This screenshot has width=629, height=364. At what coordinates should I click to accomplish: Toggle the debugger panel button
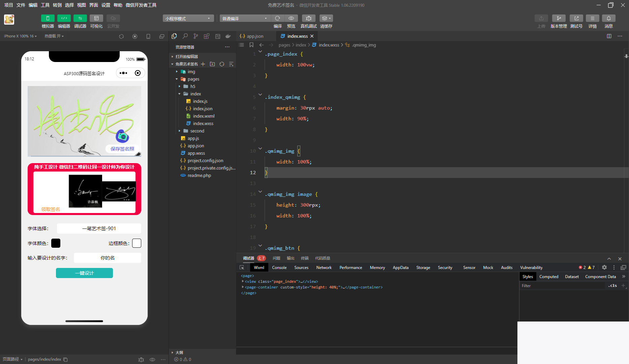point(80,18)
